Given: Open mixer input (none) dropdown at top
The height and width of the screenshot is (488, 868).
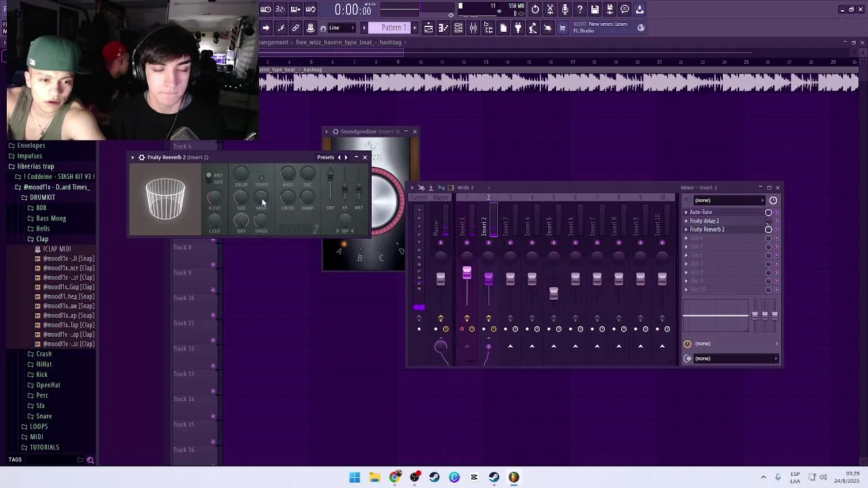Looking at the screenshot, I should pos(730,200).
